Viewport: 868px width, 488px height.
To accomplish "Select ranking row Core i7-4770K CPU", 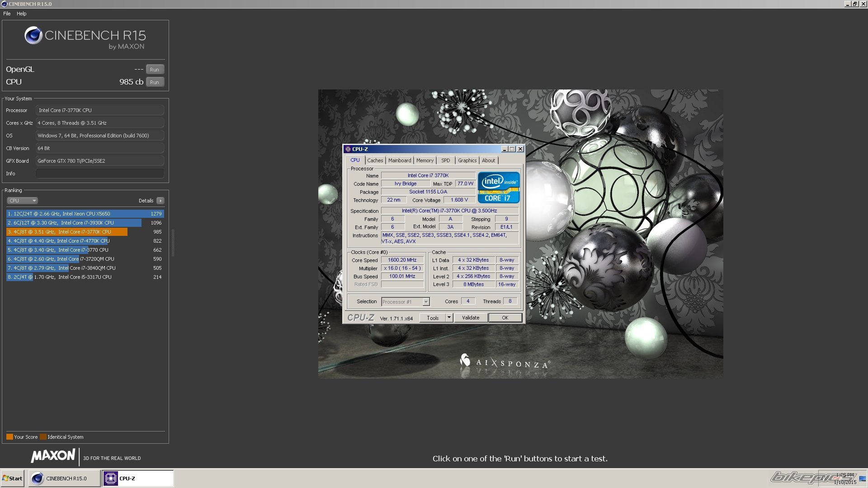I will (x=85, y=241).
